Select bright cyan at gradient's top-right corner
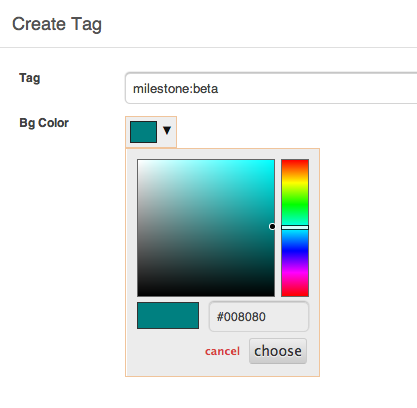This screenshot has height=408, width=417. [x=273, y=161]
